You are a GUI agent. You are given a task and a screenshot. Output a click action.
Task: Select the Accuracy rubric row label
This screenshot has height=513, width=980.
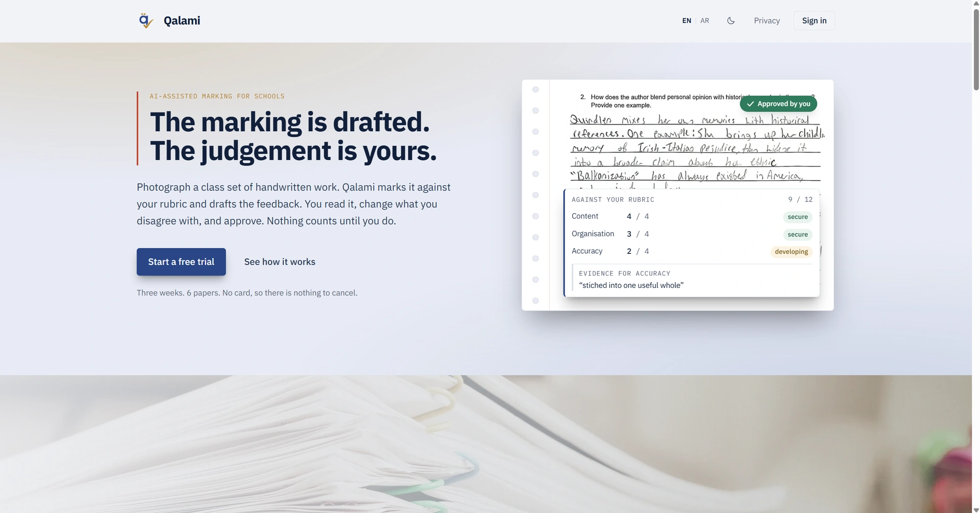[587, 251]
